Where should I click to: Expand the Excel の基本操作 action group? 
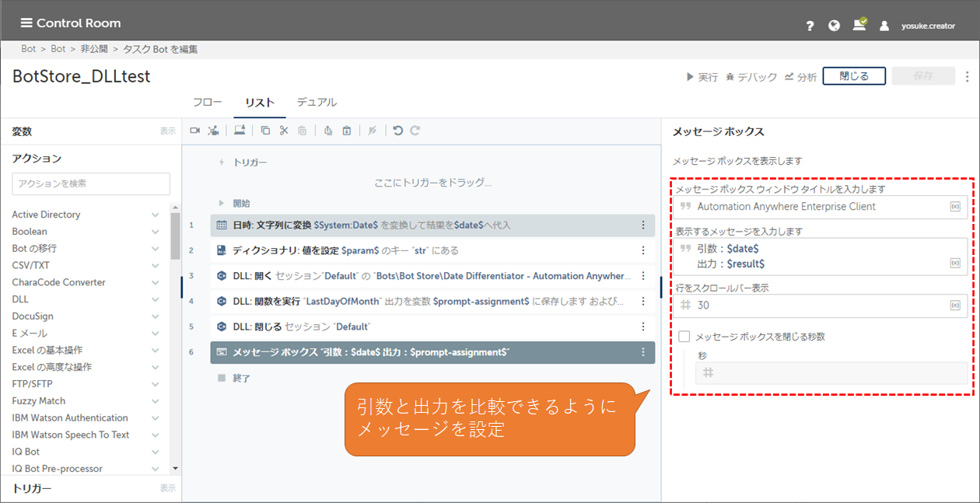click(156, 350)
